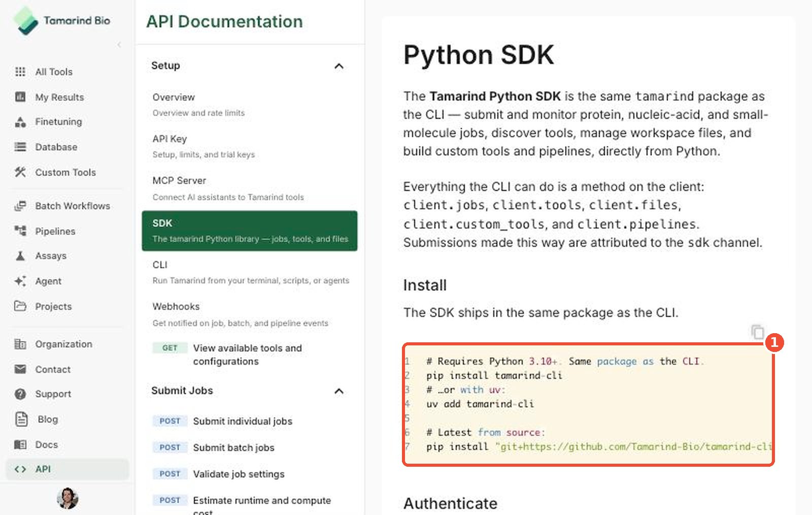The image size is (812, 515).
Task: Open Submit individual jobs endpoint
Action: (249, 421)
